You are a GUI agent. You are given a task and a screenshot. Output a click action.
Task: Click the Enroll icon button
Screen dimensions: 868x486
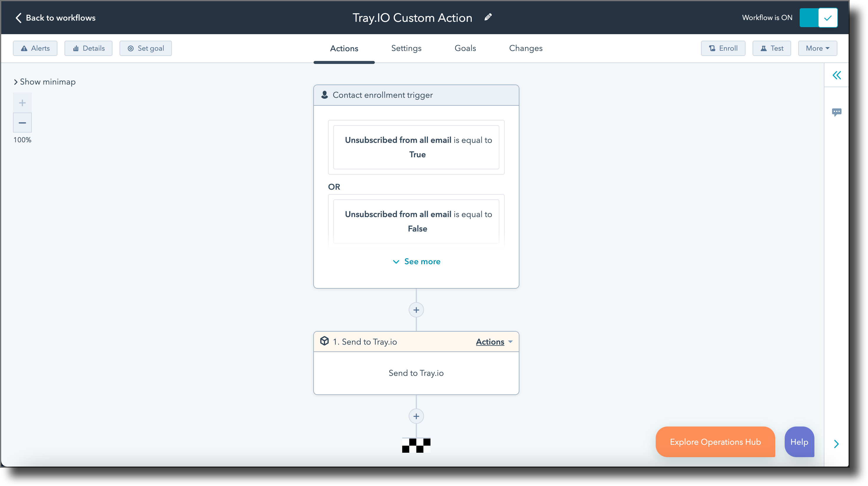(x=712, y=48)
